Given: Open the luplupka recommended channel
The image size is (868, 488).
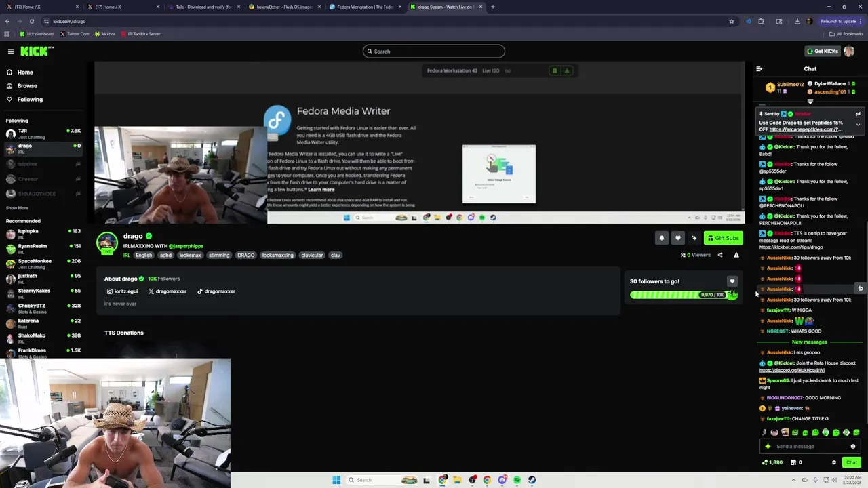Looking at the screenshot, I should coord(42,233).
